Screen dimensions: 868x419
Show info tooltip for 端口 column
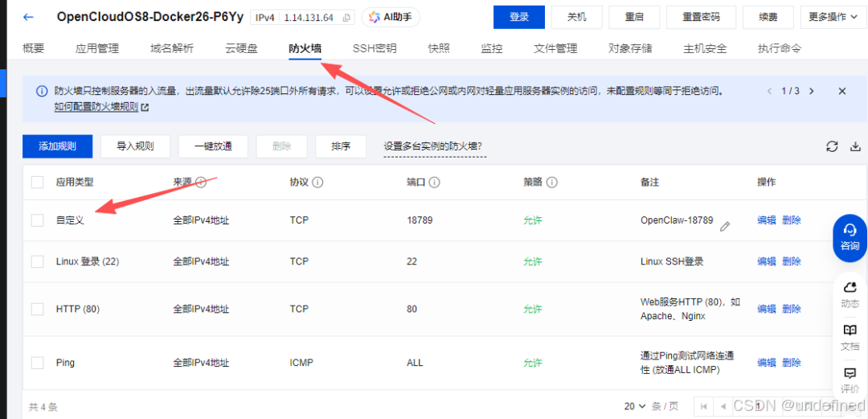click(x=435, y=183)
